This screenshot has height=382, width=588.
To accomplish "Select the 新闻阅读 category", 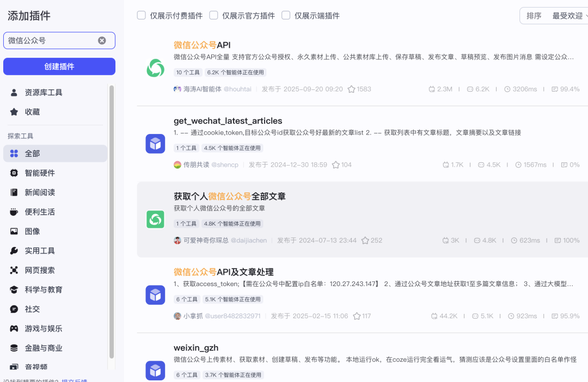I will point(56,192).
